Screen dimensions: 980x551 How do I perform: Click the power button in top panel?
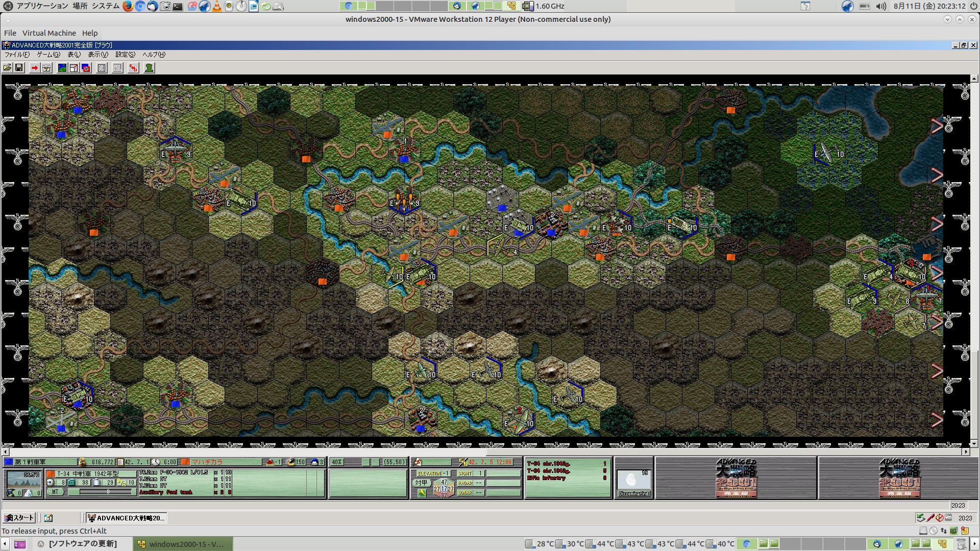click(x=973, y=6)
